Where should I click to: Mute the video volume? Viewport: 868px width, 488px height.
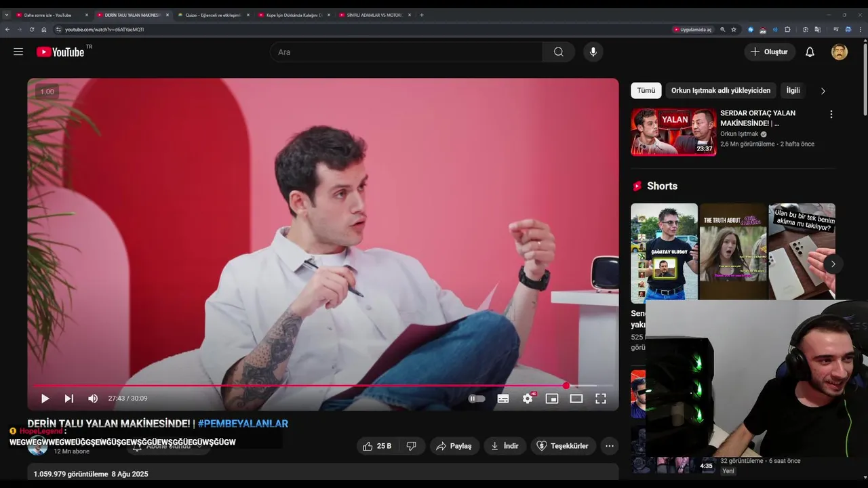tap(93, 399)
